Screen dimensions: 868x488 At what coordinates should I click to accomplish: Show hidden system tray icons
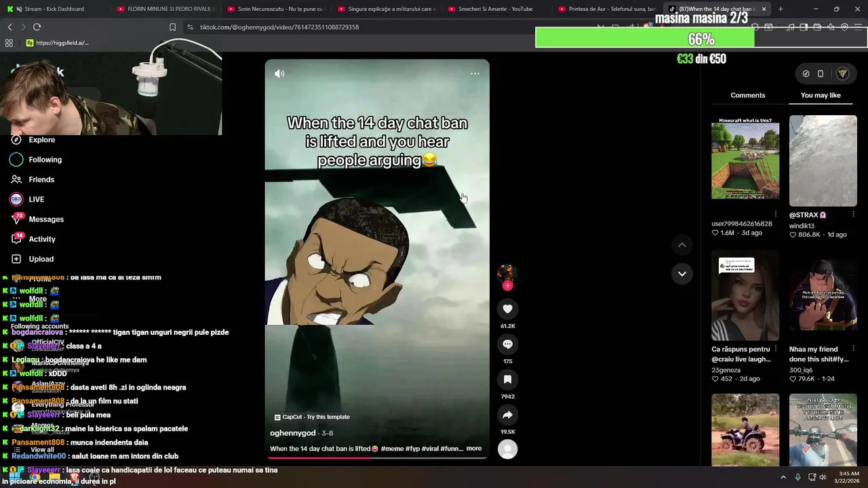coord(783,477)
